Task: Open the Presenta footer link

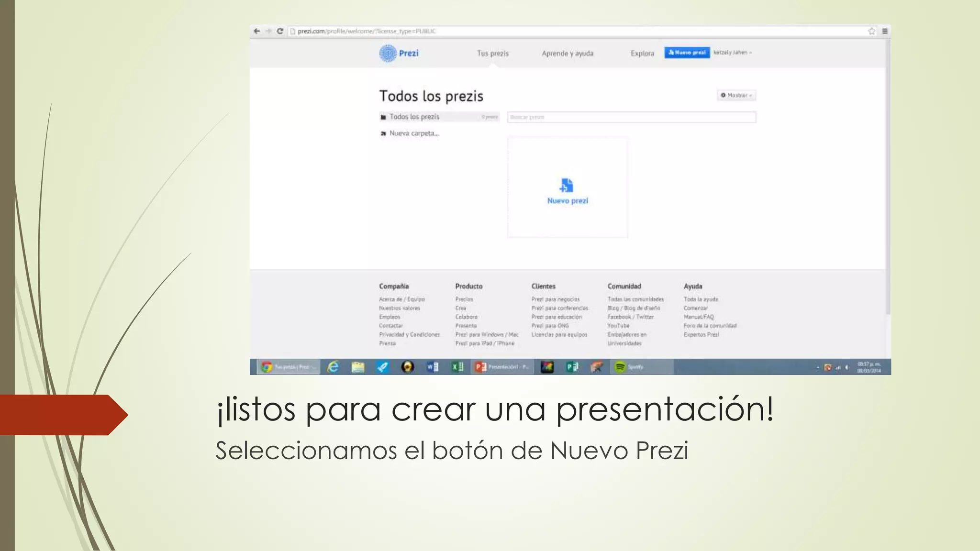Action: pyautogui.click(x=466, y=326)
